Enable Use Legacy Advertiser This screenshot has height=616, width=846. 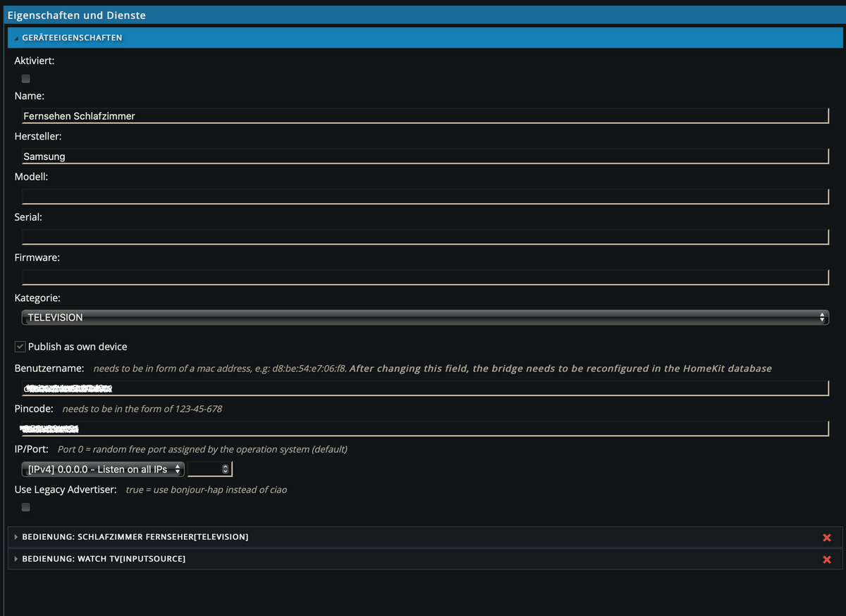25,507
